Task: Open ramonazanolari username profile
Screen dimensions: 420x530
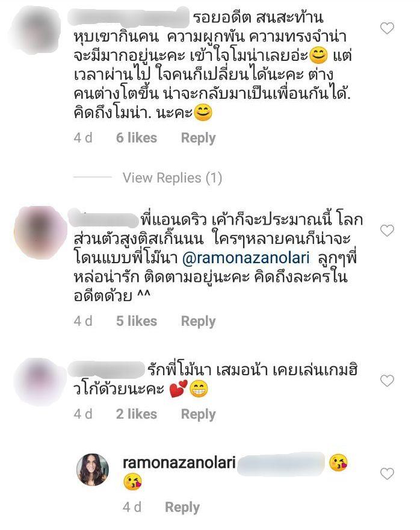Action: [179, 463]
